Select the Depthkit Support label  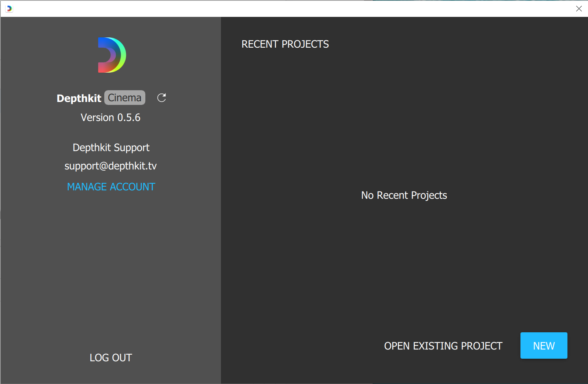tap(111, 147)
